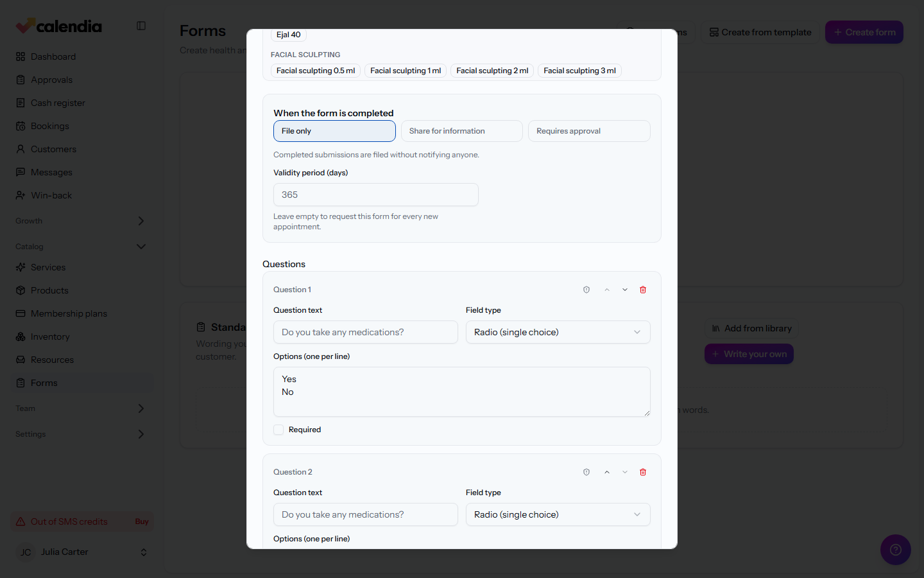Open the help question-mark bubble

pos(896,550)
